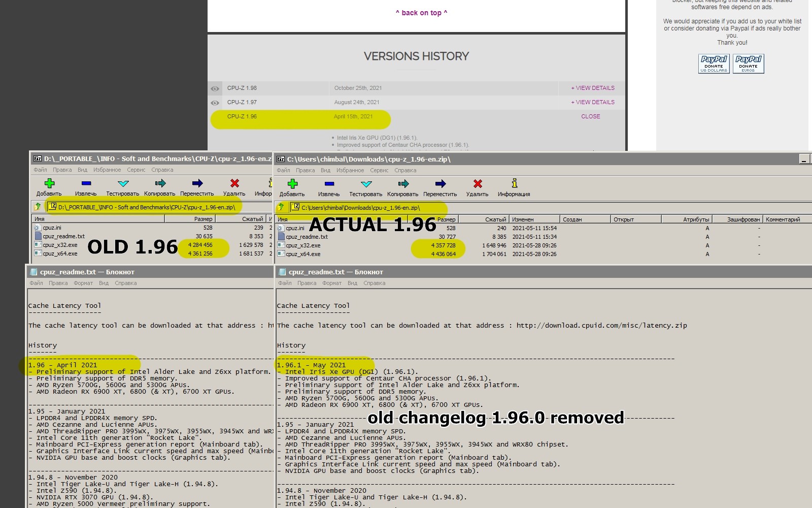The image size is (812, 508).
Task: Click Move (Переместить) in left 7-Zip window
Action: [197, 187]
